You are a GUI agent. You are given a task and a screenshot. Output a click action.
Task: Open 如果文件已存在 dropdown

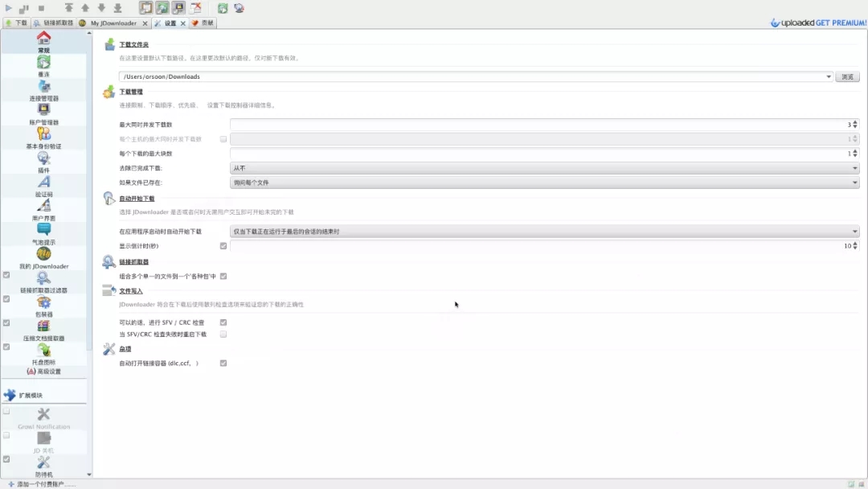pyautogui.click(x=545, y=183)
